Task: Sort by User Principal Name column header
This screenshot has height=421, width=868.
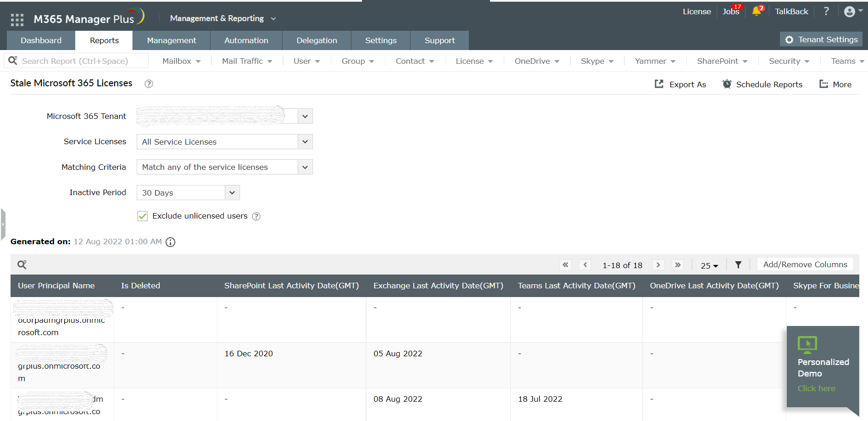Action: tap(56, 286)
